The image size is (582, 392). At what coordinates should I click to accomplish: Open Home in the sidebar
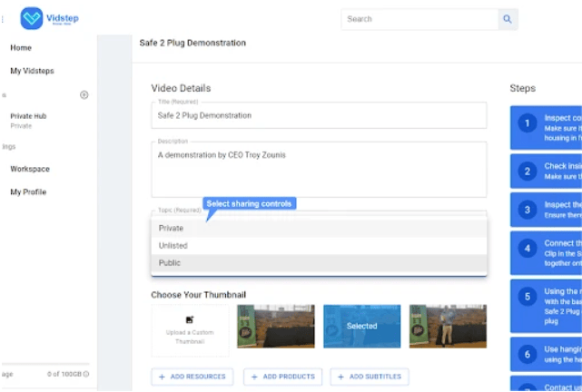click(21, 47)
